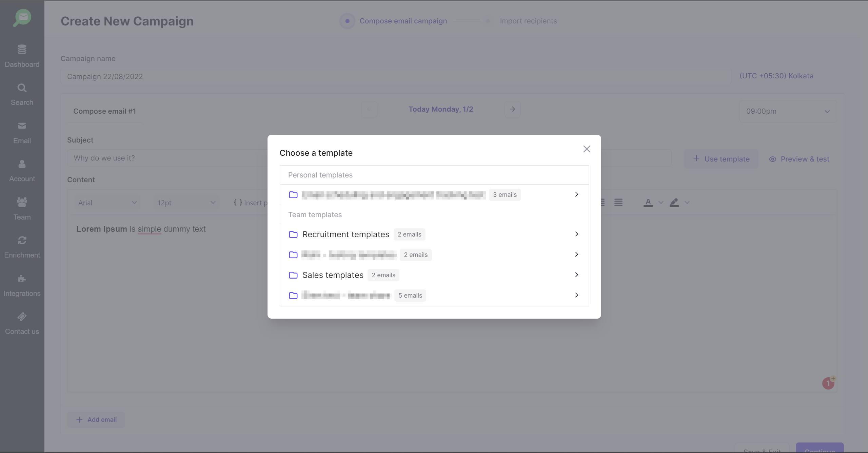868x453 pixels.
Task: Click the Sales templates folder icon
Action: [x=293, y=275]
